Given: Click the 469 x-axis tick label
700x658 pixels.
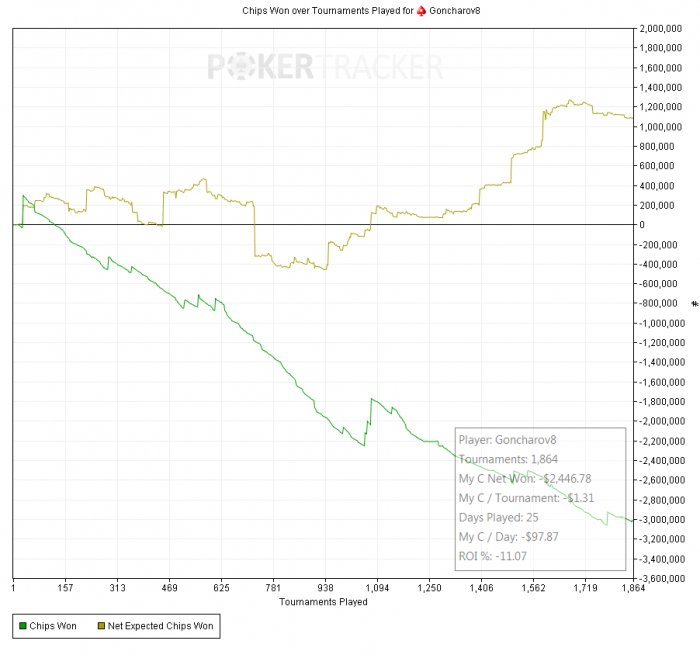Looking at the screenshot, I should (169, 587).
